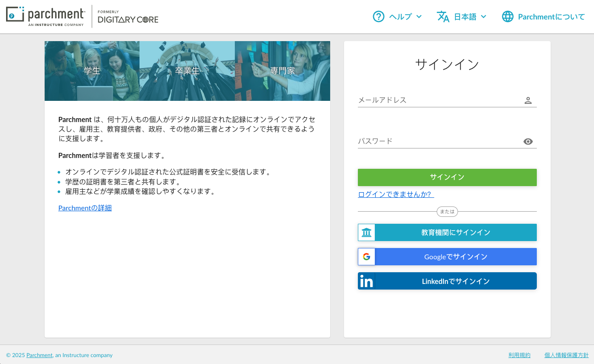The height and width of the screenshot is (364, 594).
Task: Click the text Parchmentは学習者を支援します。
Action: click(x=112, y=155)
